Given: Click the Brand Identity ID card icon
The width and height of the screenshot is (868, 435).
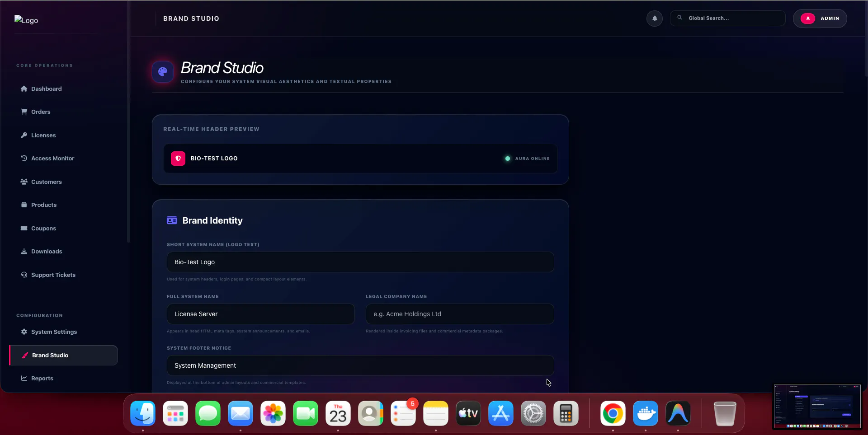Looking at the screenshot, I should (x=172, y=220).
